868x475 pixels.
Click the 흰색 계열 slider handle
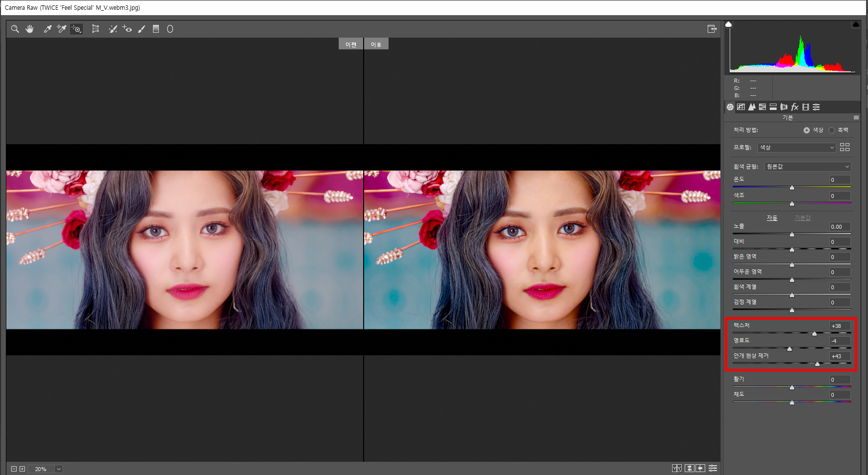792,295
